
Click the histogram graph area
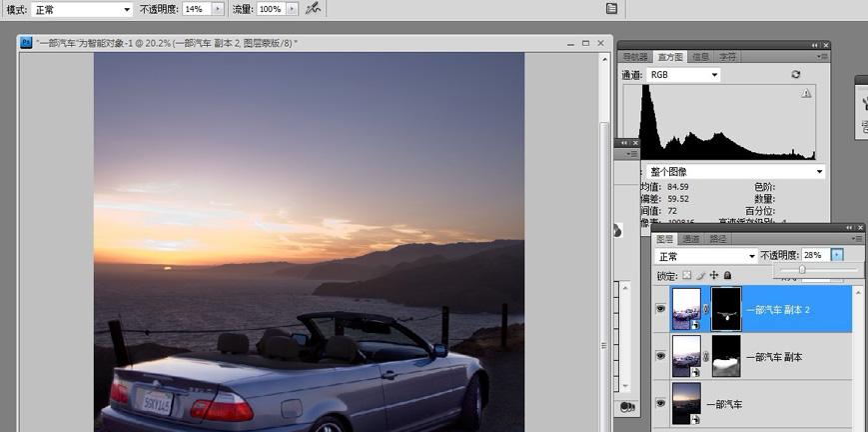719,122
